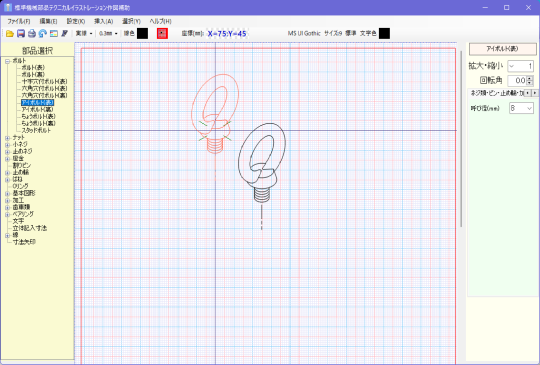Viewport: 540px width, 365px height.
Task: Click the red square grid snap icon
Action: (x=162, y=33)
